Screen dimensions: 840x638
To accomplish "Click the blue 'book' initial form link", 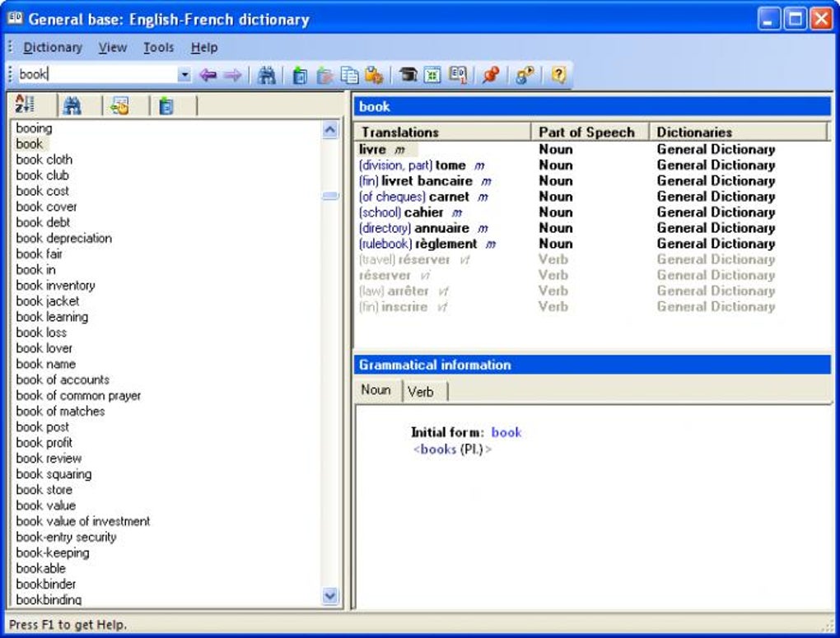I will click(506, 432).
